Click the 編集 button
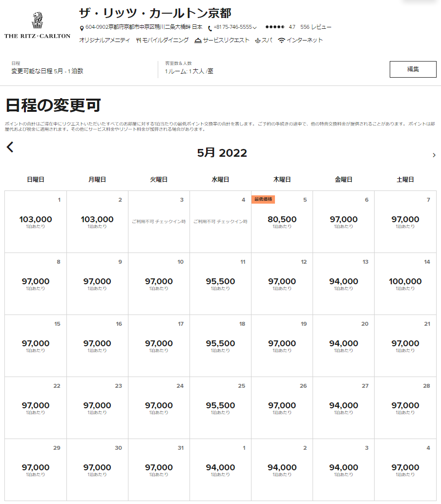The image size is (441, 504). [413, 69]
